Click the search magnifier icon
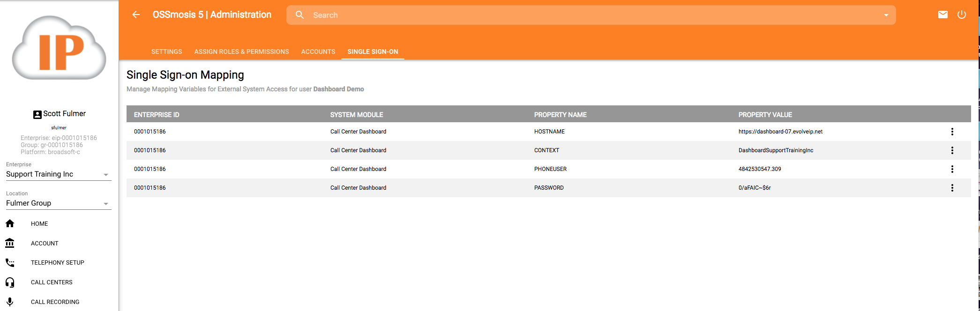 [x=300, y=15]
